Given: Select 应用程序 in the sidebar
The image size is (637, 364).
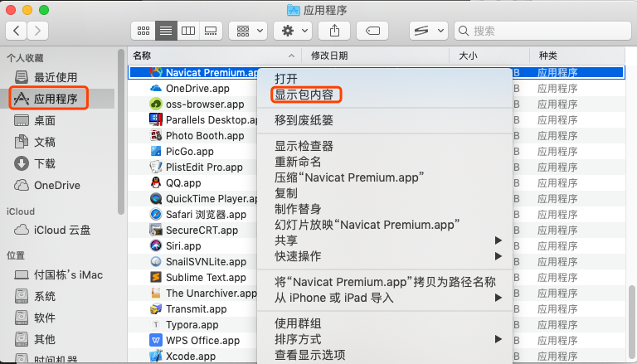Looking at the screenshot, I should point(56,99).
